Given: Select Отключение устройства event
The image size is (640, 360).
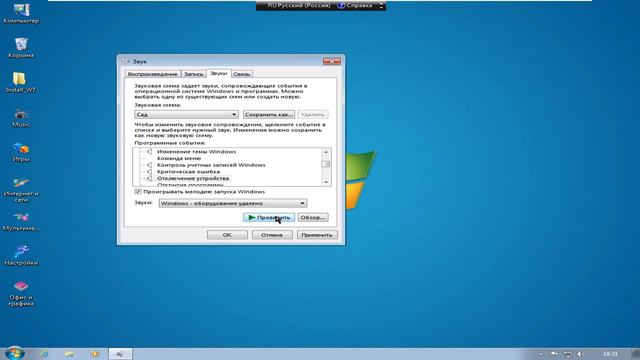Looking at the screenshot, I should tap(193, 178).
